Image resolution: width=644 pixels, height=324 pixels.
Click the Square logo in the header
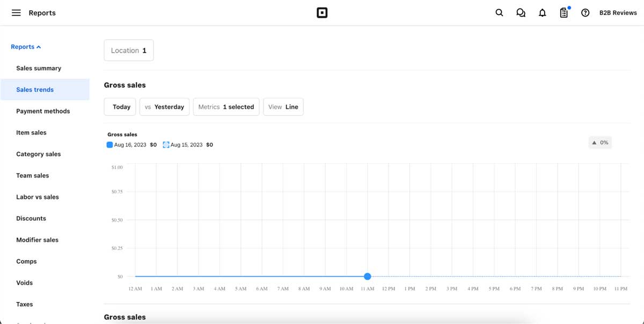click(x=322, y=12)
